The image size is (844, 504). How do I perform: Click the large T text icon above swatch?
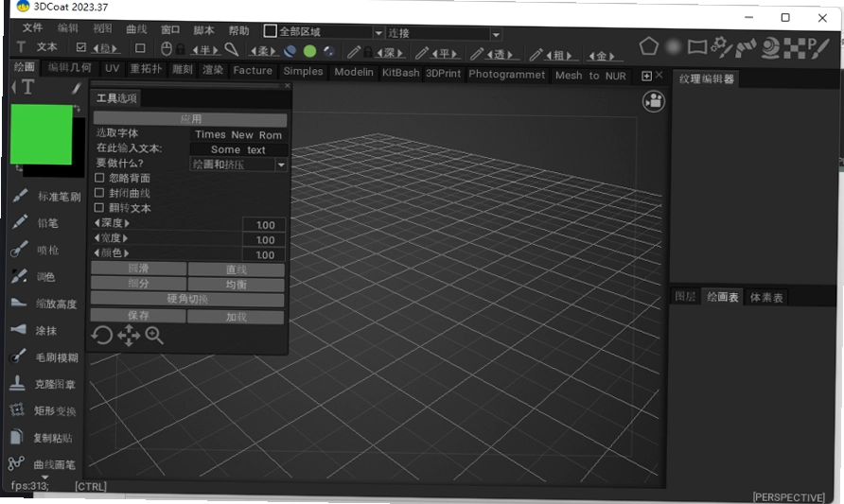(x=27, y=87)
